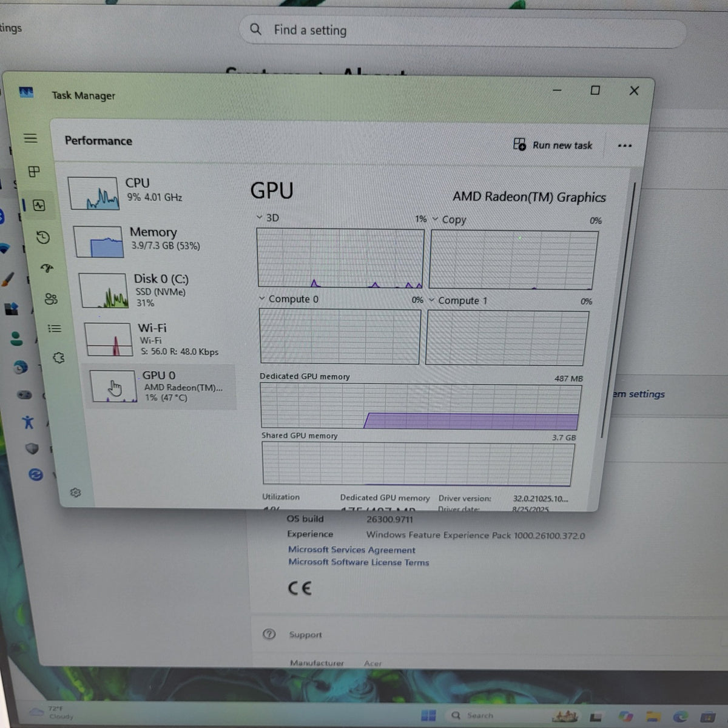Select the Memory performance item

tap(153, 240)
